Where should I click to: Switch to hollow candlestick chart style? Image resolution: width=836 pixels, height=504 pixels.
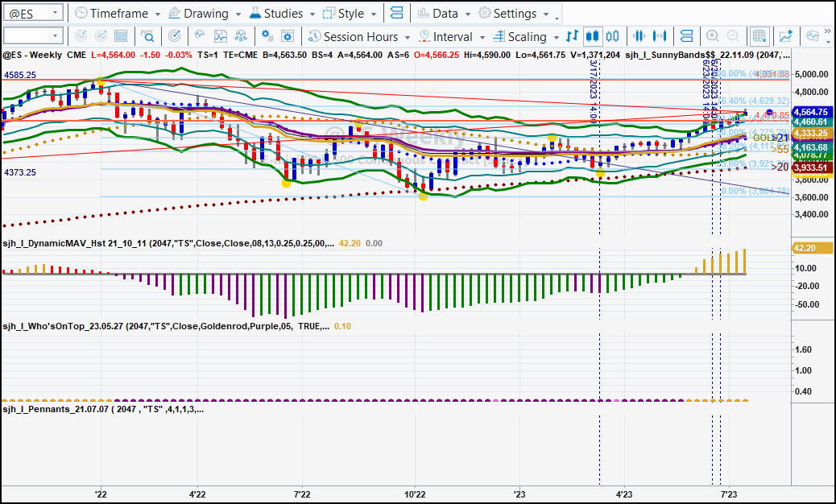click(x=613, y=36)
